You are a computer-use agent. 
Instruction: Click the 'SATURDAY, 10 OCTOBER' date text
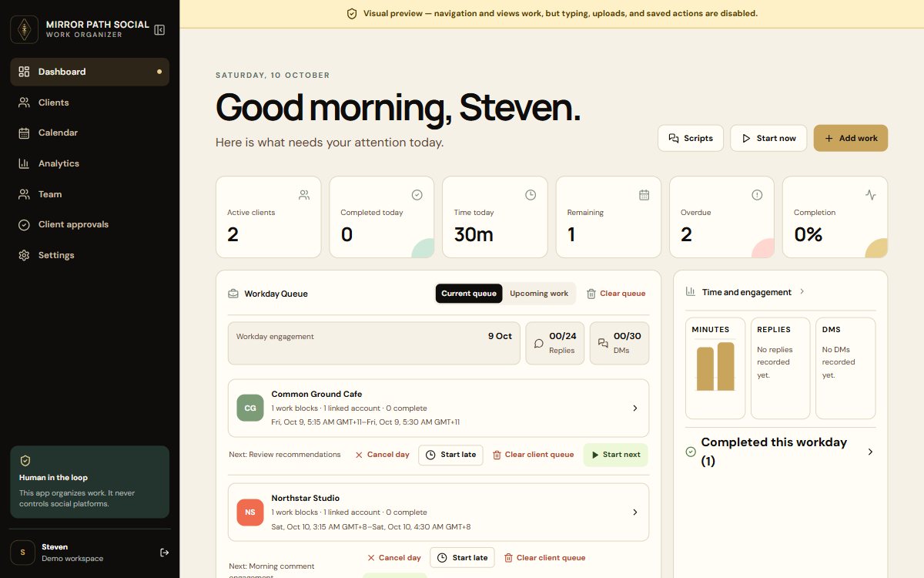[x=273, y=76]
